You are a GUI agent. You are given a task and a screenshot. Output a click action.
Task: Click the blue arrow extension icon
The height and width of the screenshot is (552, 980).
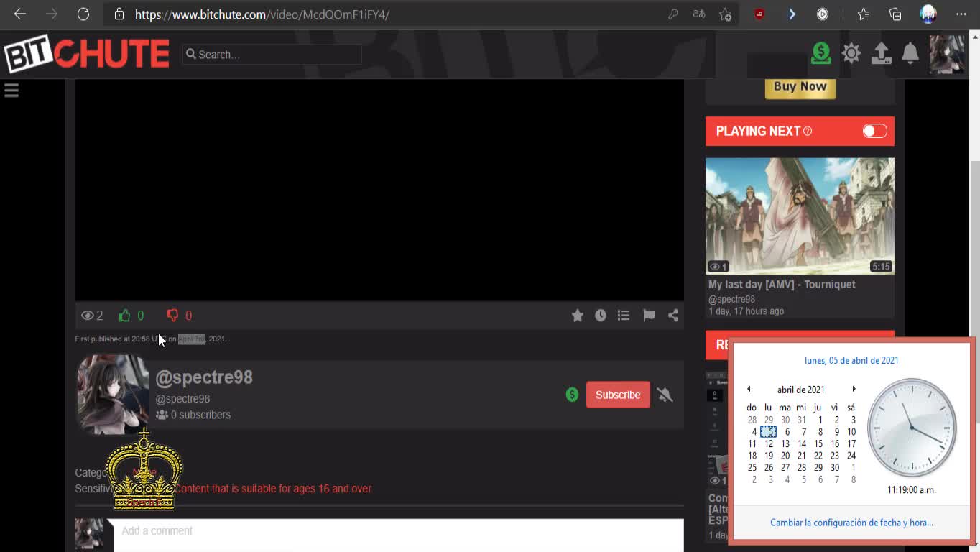[792, 14]
